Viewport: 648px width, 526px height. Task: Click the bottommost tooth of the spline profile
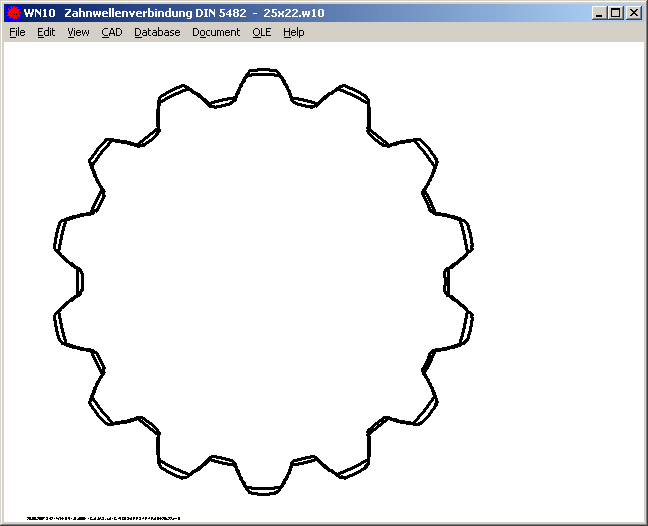point(263,489)
